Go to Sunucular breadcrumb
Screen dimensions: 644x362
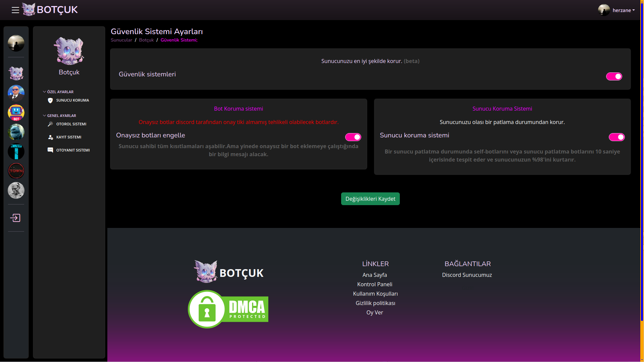(121, 40)
